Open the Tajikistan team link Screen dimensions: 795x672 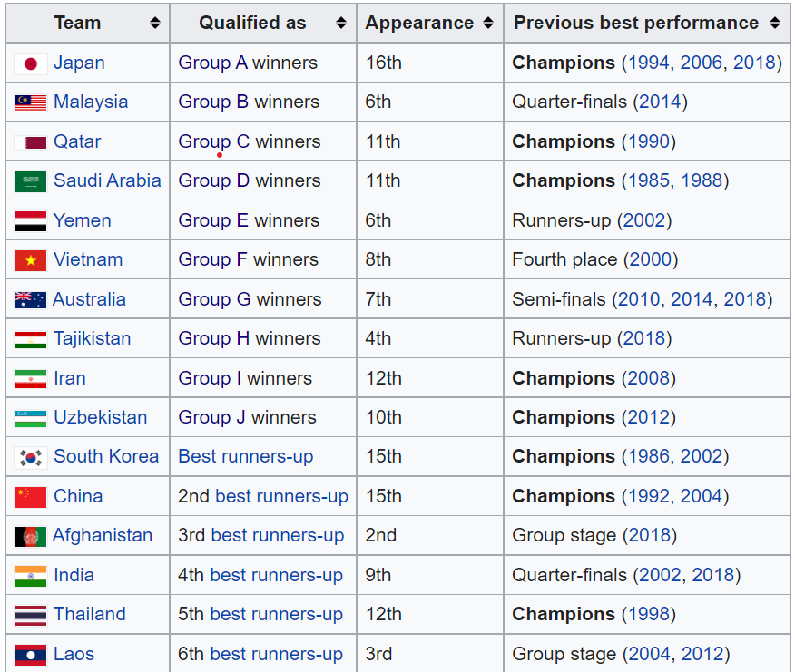click(x=92, y=338)
